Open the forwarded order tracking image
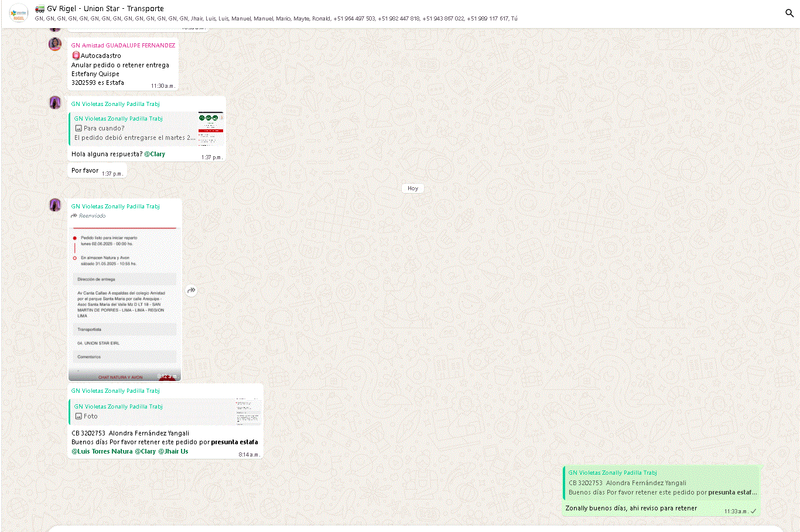The image size is (800, 532). [x=124, y=301]
